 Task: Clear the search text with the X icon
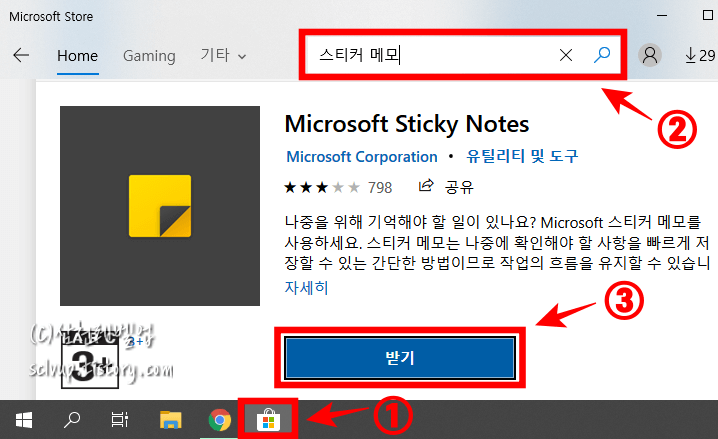(x=566, y=55)
